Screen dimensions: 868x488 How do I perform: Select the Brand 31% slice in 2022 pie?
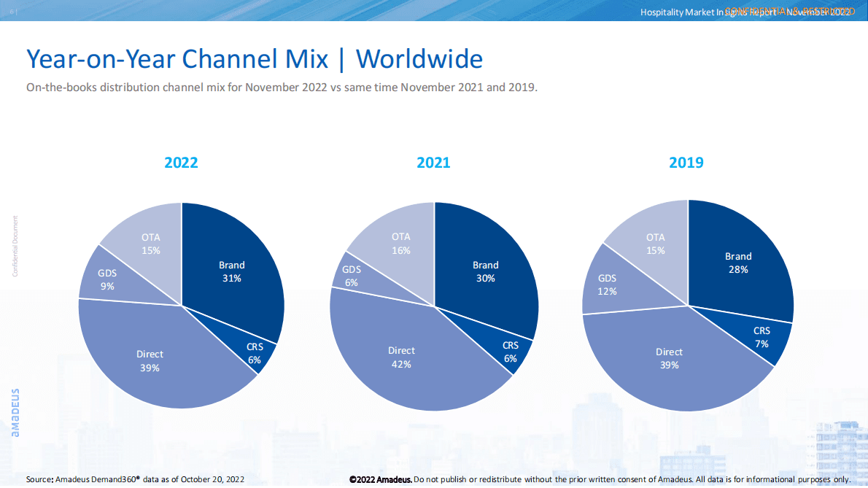coord(232,271)
